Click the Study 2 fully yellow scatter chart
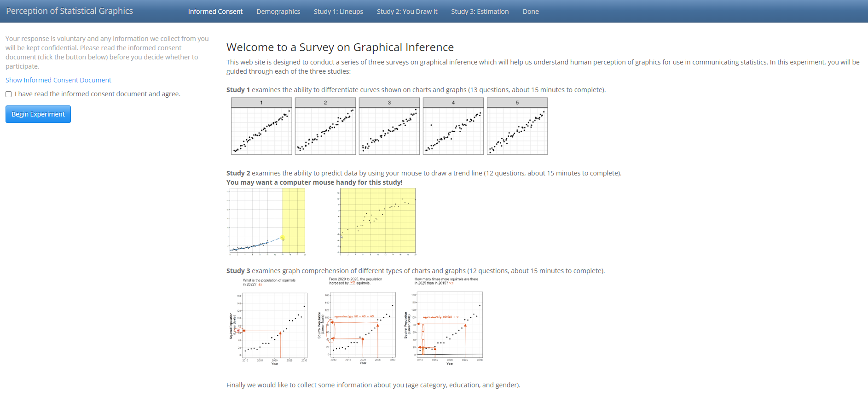868x397 pixels. coord(376,222)
